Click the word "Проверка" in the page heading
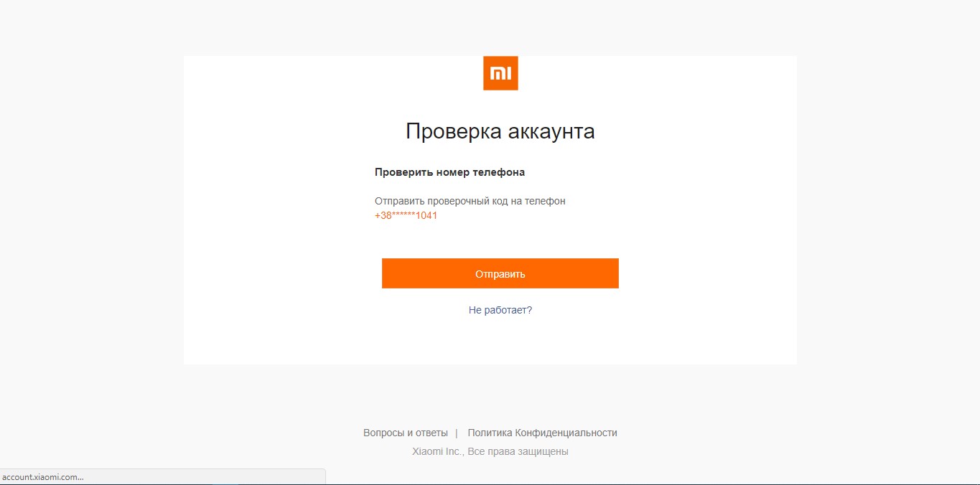980x485 pixels. 454,132
